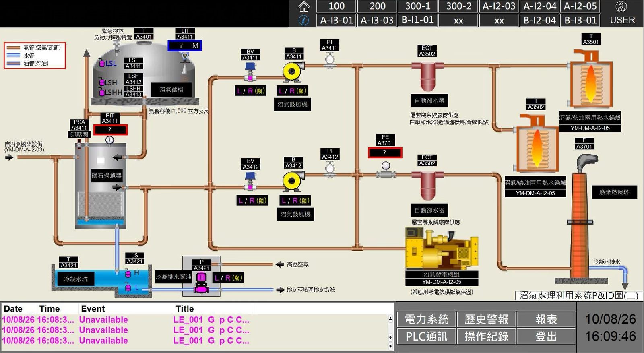Toggle L/R mode for blower B A3411

(293, 91)
